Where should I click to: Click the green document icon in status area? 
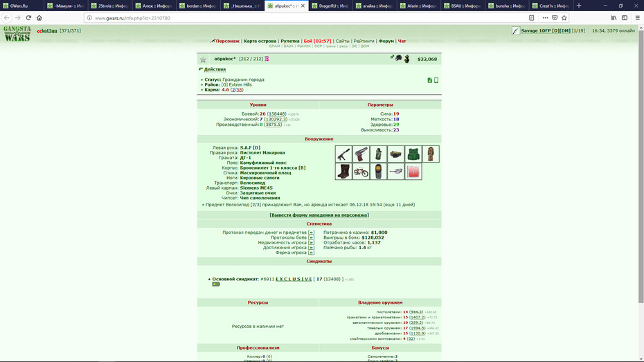pyautogui.click(x=429, y=80)
